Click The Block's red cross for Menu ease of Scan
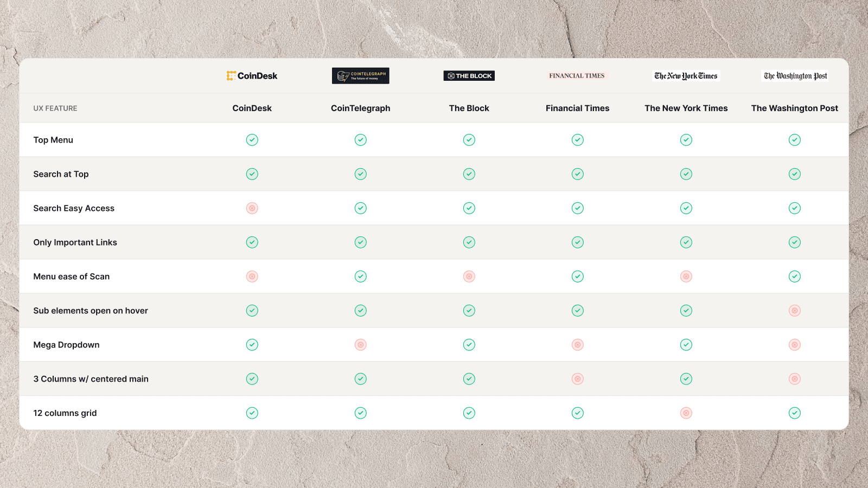 (x=469, y=277)
